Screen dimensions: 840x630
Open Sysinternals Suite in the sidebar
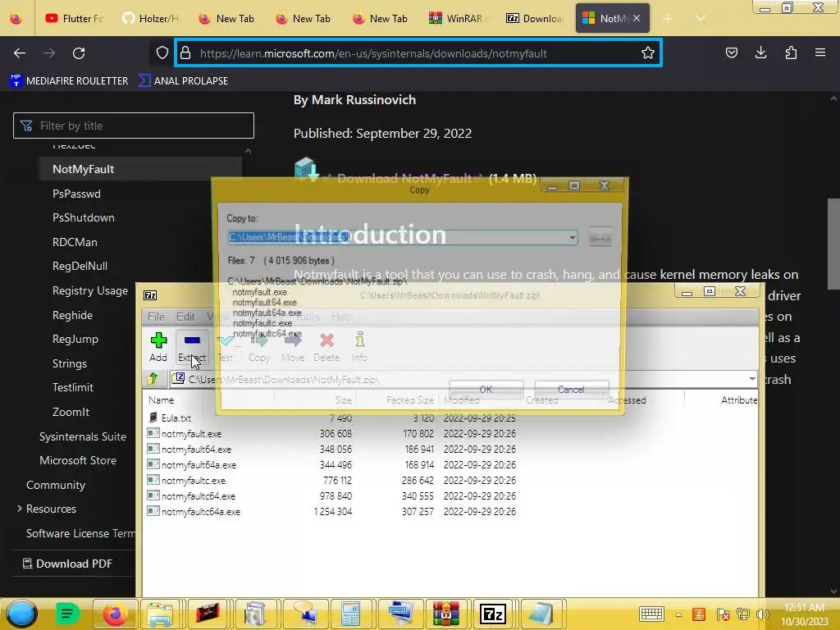point(83,436)
